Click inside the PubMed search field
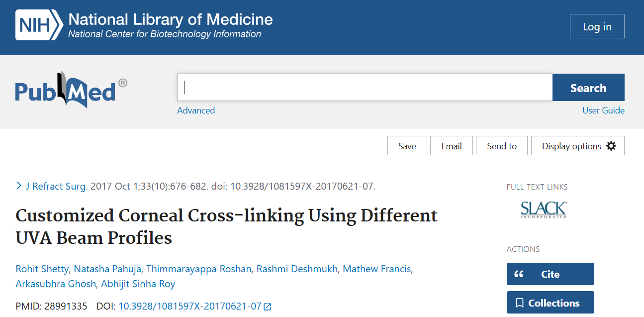Screen dimensions: 644x317 (x=348, y=87)
